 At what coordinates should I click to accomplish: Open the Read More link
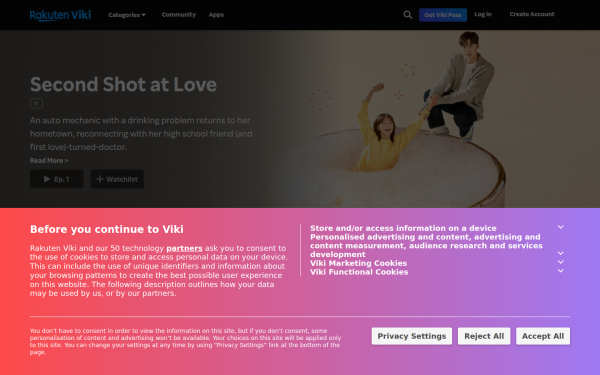click(49, 160)
